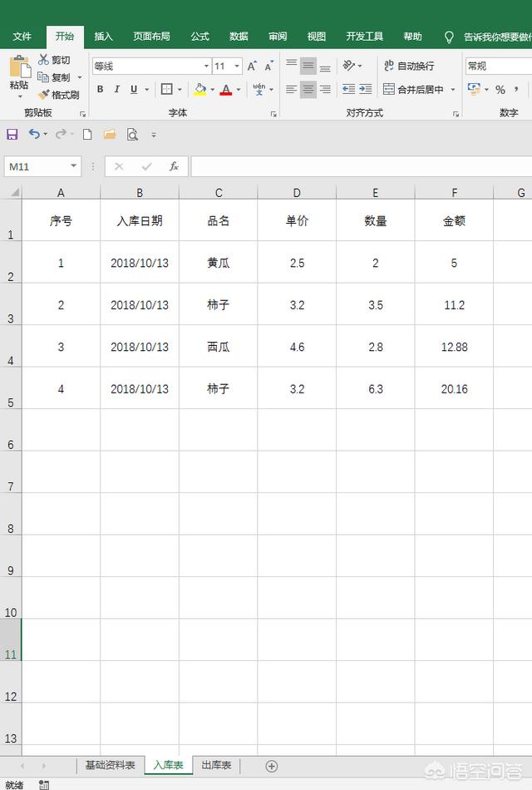Switch to the 开发工具 ribbon tab
Viewport: 532px width, 790px height.
pyautogui.click(x=364, y=37)
